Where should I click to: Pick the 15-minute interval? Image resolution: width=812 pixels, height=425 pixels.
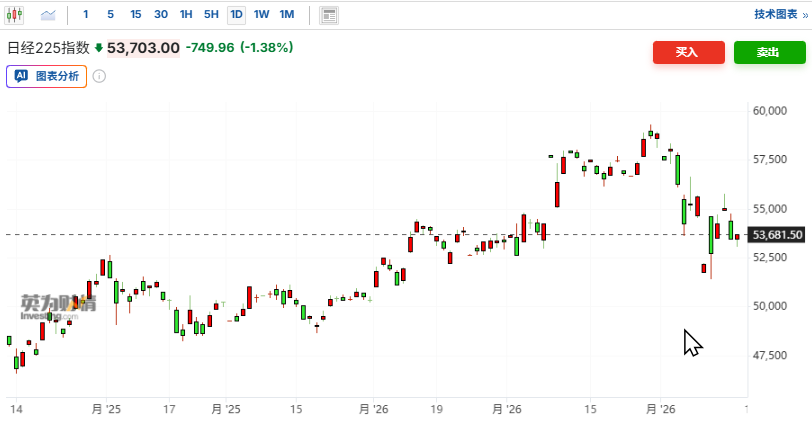pos(135,15)
